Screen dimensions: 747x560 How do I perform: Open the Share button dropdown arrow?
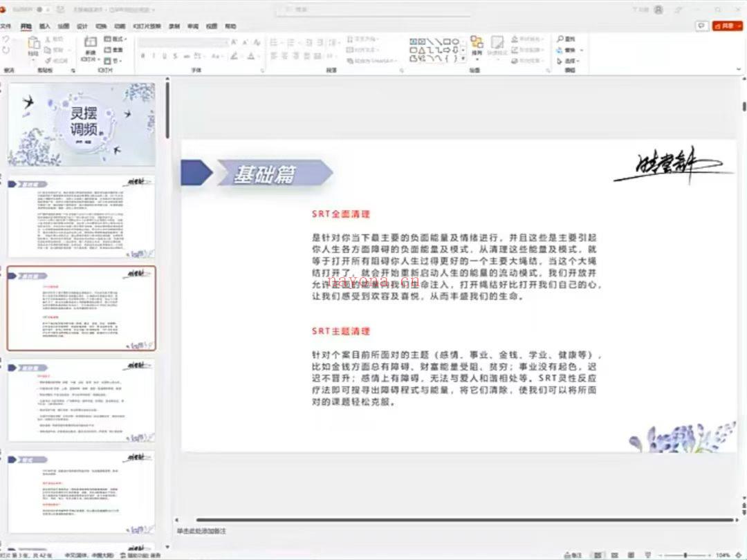[739, 26]
